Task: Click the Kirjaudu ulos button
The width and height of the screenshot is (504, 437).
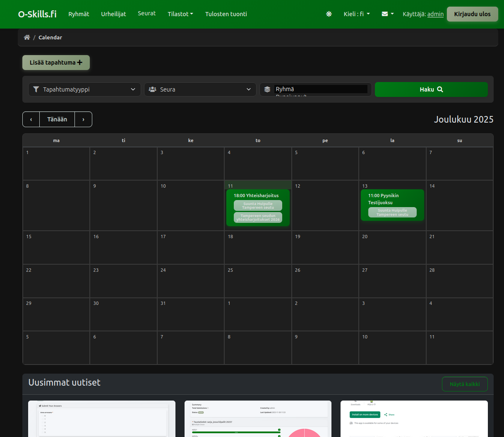Action: coord(472,14)
